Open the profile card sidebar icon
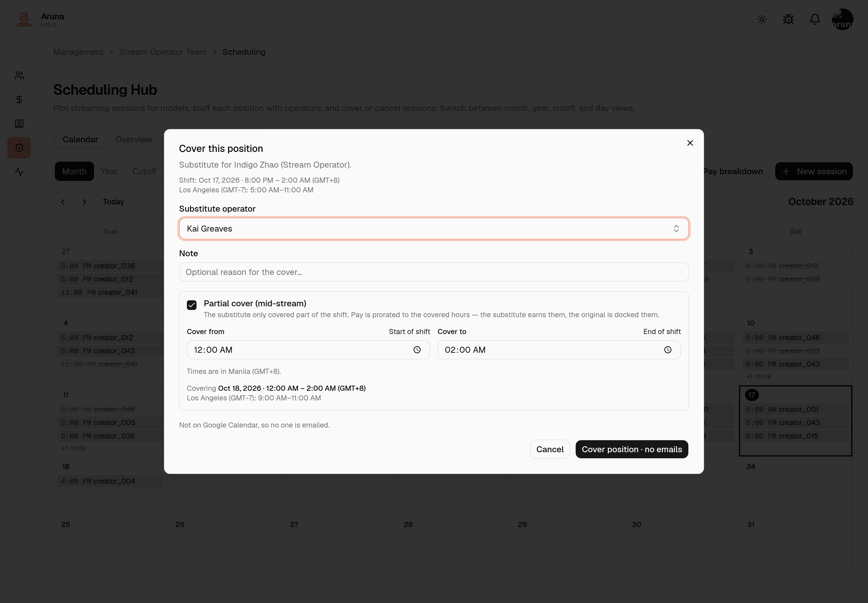This screenshot has height=603, width=868. tap(19, 124)
